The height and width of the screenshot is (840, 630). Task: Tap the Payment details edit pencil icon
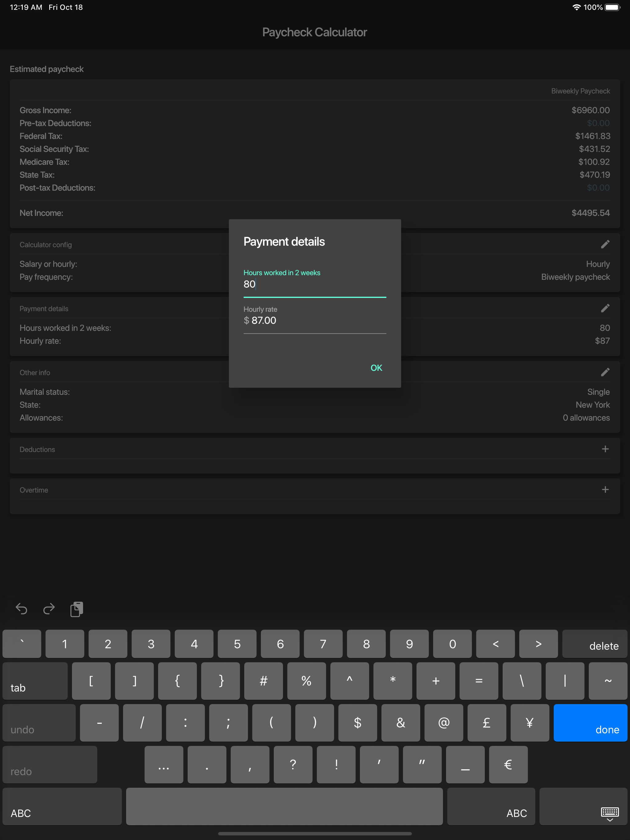[x=605, y=308]
